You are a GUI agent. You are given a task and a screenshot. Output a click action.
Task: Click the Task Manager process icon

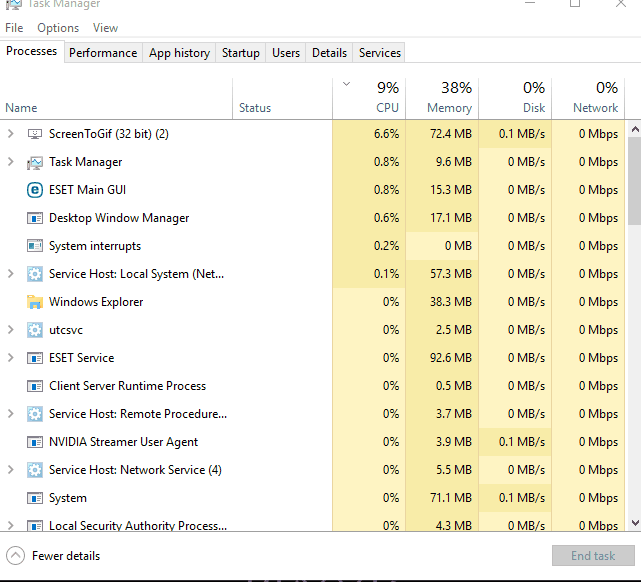pyautogui.click(x=35, y=162)
